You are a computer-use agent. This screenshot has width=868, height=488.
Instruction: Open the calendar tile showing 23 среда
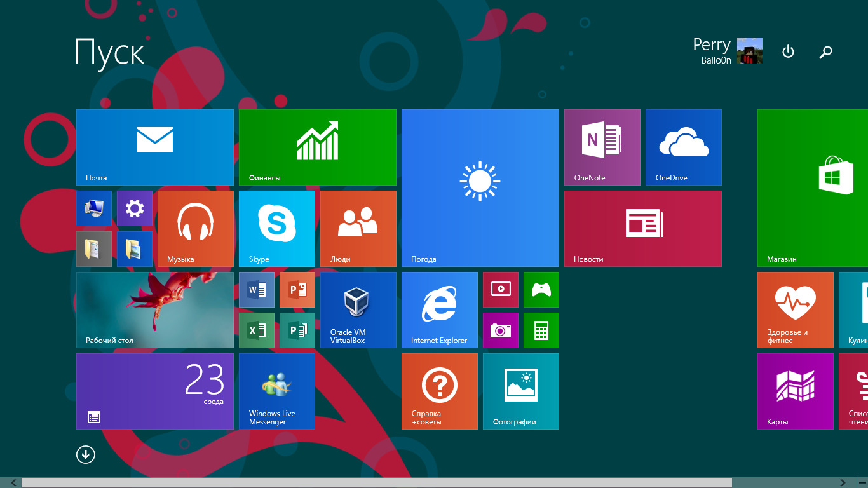[154, 391]
